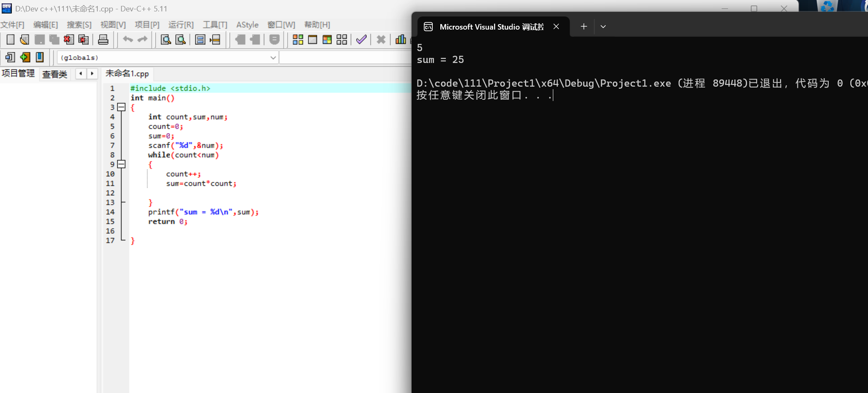Click the Redo arrow icon
Screen dimensions: 868x393
pos(143,39)
